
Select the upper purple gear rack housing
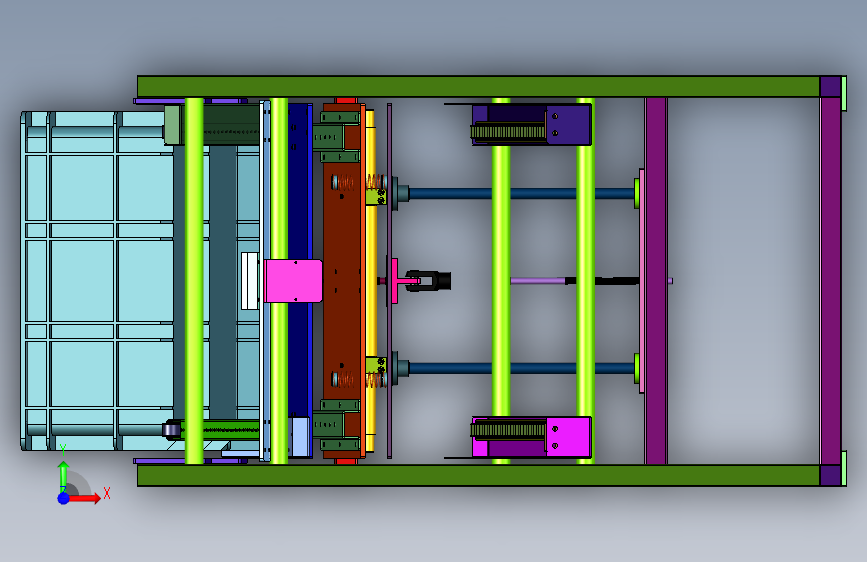531,124
